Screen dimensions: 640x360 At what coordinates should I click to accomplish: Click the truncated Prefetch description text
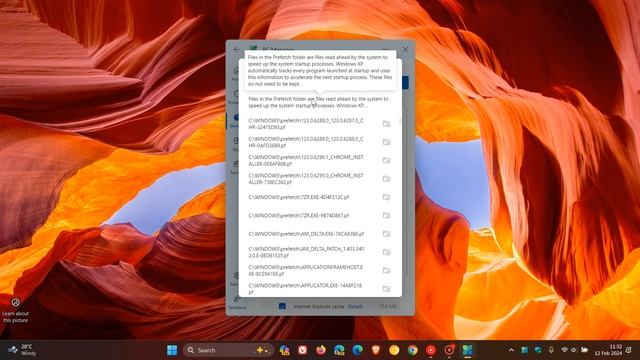tap(318, 102)
